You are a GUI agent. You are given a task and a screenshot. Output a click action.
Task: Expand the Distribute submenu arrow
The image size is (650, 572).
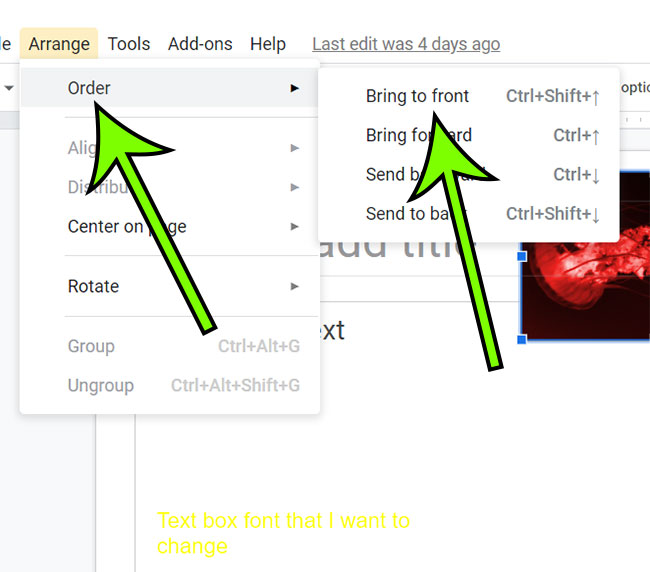[x=294, y=187]
